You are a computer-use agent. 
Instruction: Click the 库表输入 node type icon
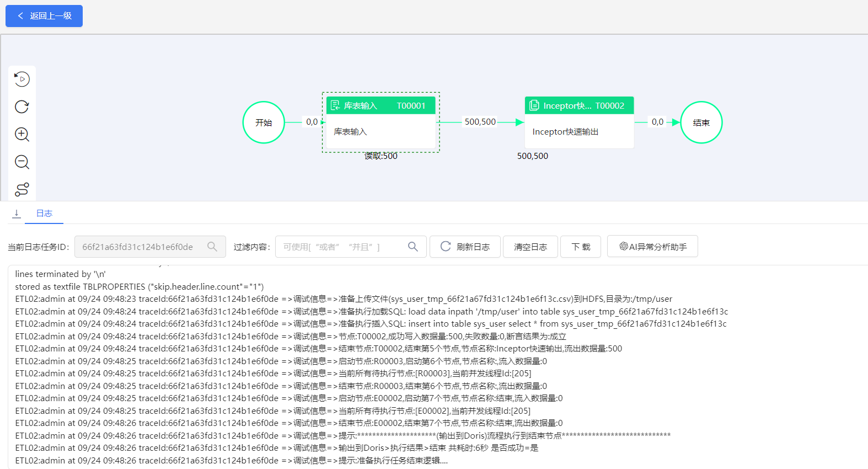point(335,105)
